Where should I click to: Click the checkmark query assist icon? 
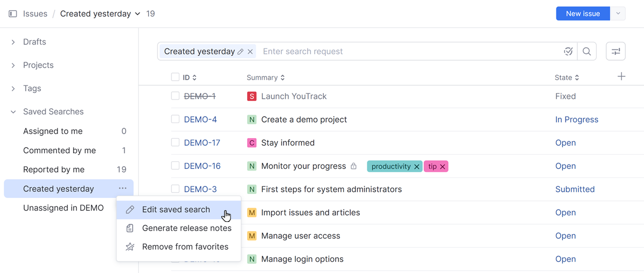click(x=568, y=52)
